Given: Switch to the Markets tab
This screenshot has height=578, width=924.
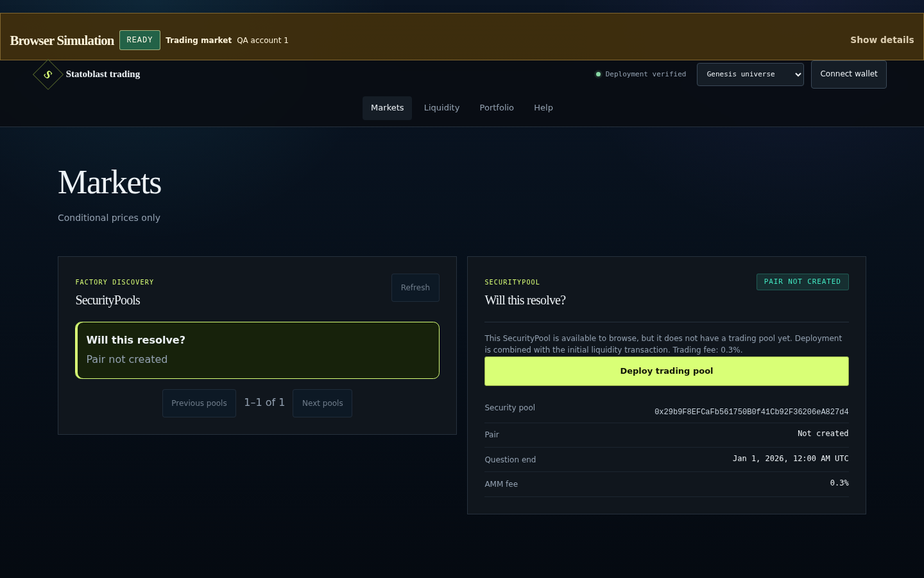Looking at the screenshot, I should click(387, 108).
